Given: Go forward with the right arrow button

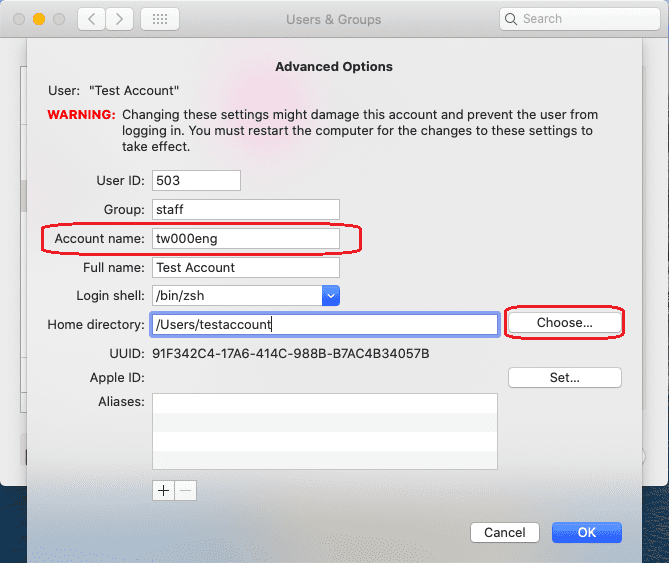Looking at the screenshot, I should [x=120, y=19].
